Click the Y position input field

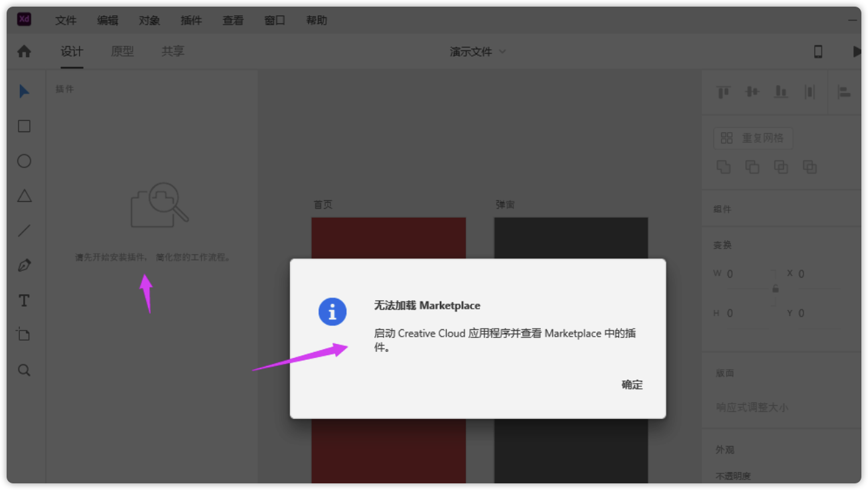click(820, 313)
